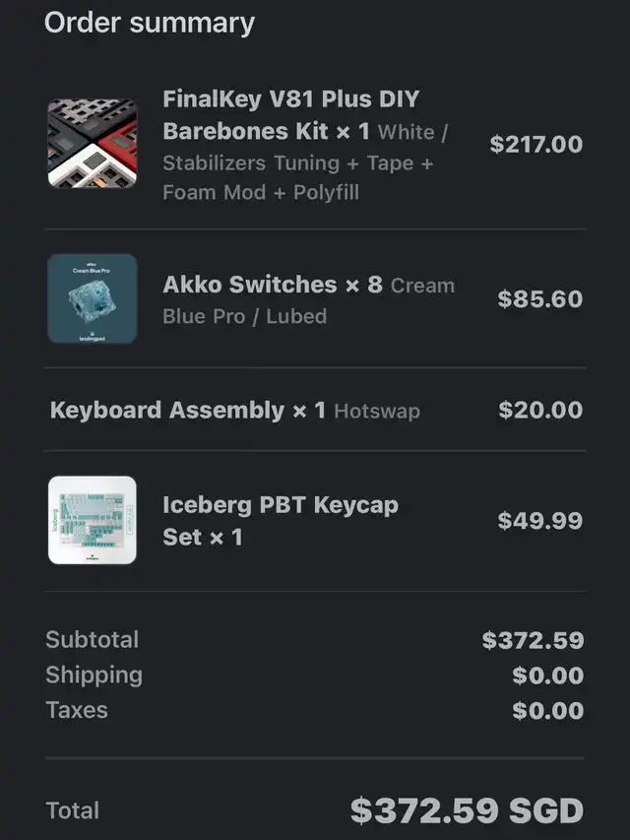
Task: Tap the Taxes $0.00 amount
Action: (547, 711)
